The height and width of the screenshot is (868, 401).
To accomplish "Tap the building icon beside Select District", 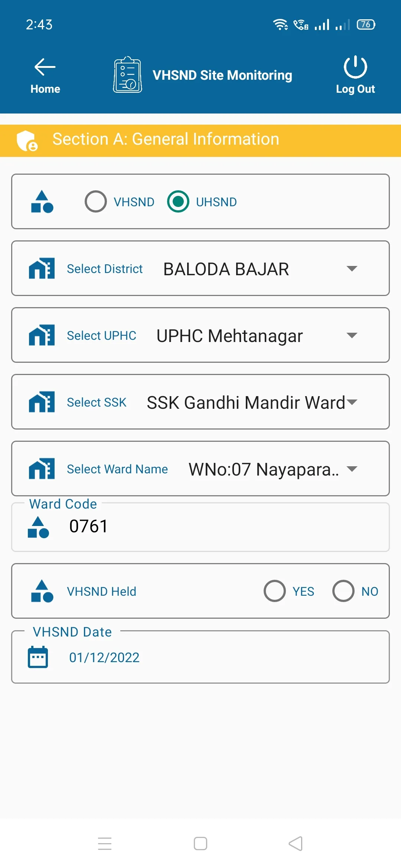I will [42, 268].
